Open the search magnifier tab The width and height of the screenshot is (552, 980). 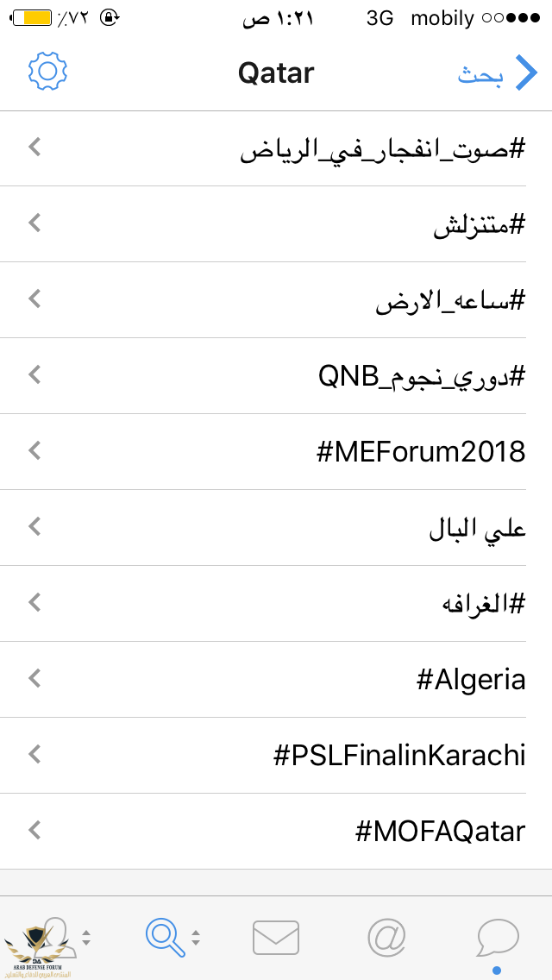pyautogui.click(x=165, y=937)
